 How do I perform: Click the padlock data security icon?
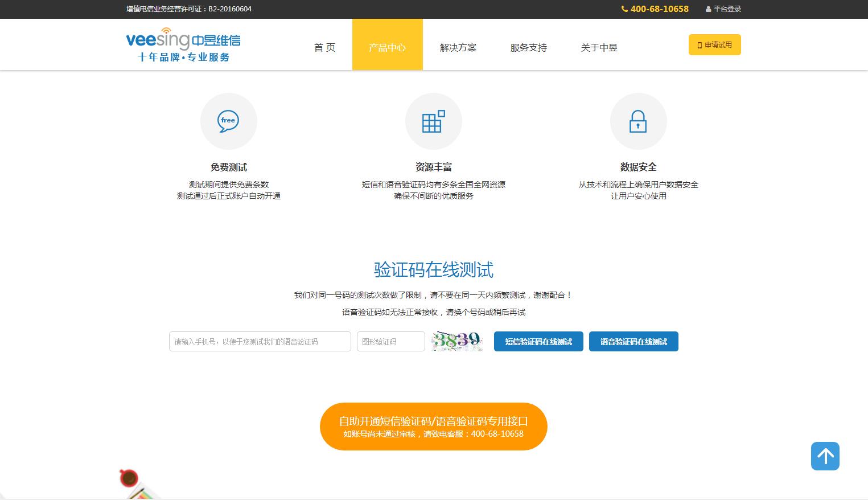(638, 121)
